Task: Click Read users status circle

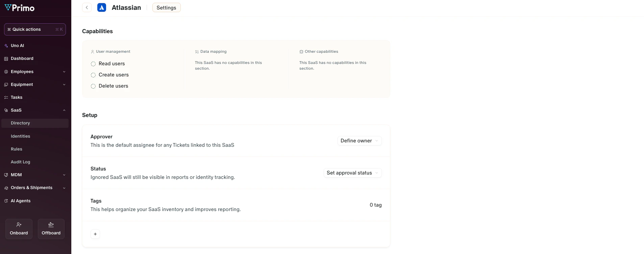Action: [93, 64]
